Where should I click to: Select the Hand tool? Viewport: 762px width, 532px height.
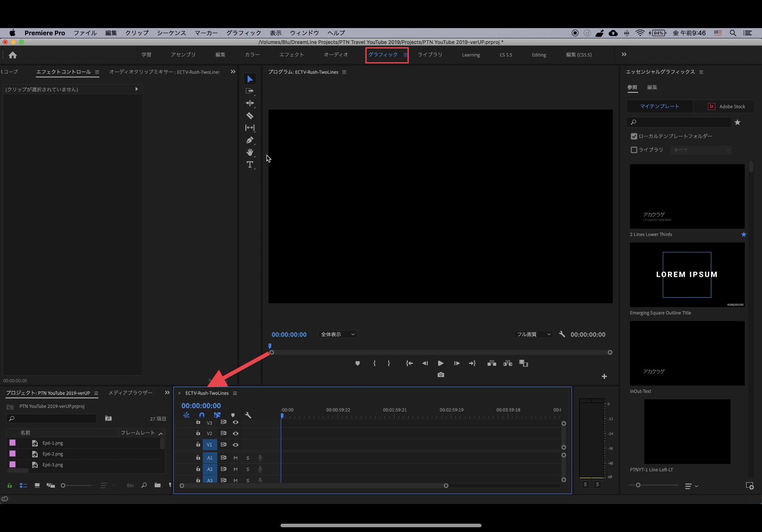pyautogui.click(x=250, y=152)
